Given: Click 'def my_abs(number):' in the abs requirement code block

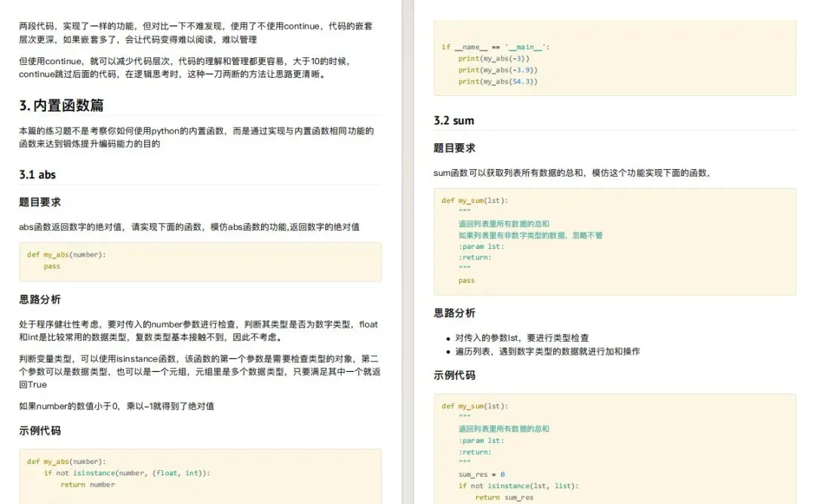Looking at the screenshot, I should point(66,254).
